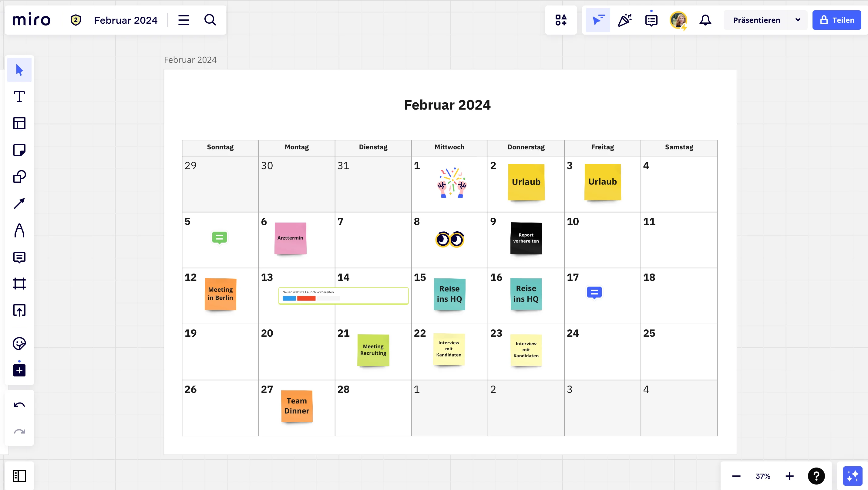Click the 37% zoom level
Image resolution: width=868 pixels, height=490 pixels.
point(762,476)
